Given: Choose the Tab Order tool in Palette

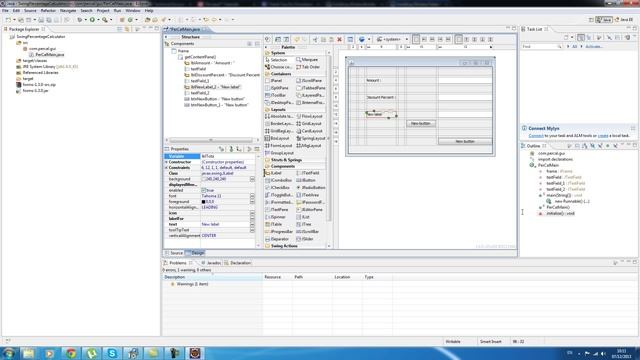Looking at the screenshot, I should pyautogui.click(x=308, y=67).
